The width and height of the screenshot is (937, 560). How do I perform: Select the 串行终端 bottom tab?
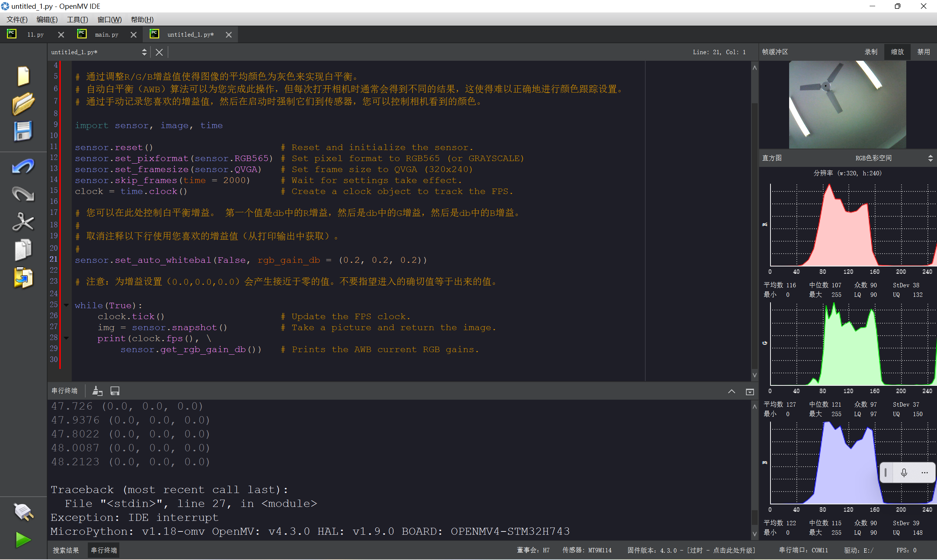pyautogui.click(x=104, y=550)
